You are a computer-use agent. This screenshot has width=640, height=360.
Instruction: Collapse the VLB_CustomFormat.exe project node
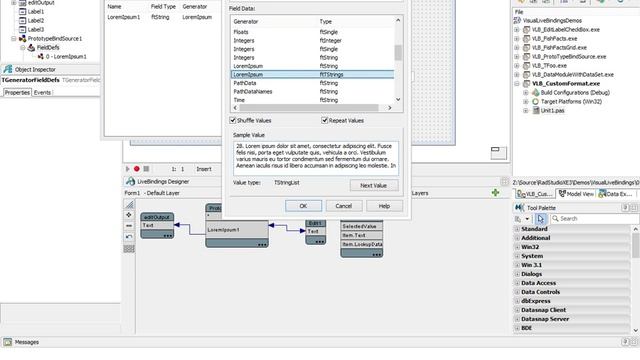click(x=517, y=83)
